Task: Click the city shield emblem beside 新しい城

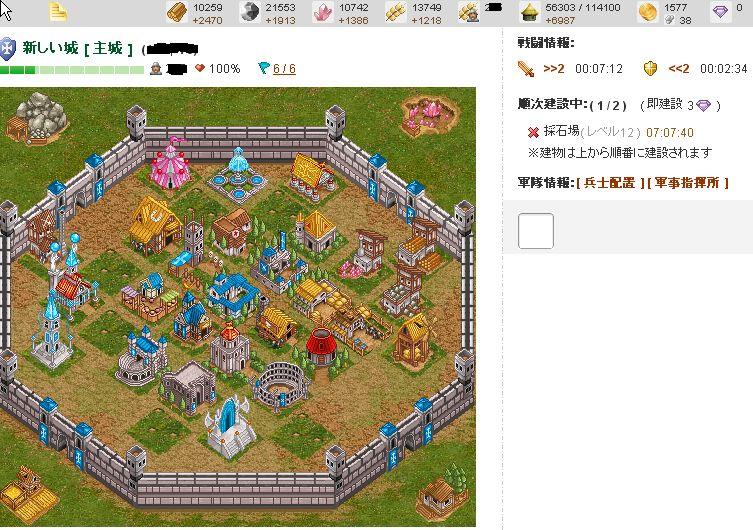Action: coord(8,49)
